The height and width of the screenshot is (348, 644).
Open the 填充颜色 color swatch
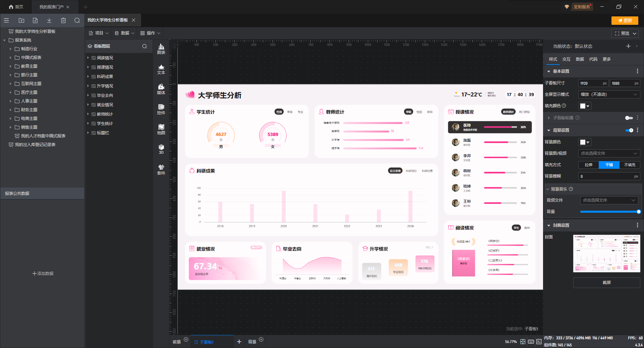pyautogui.click(x=585, y=106)
